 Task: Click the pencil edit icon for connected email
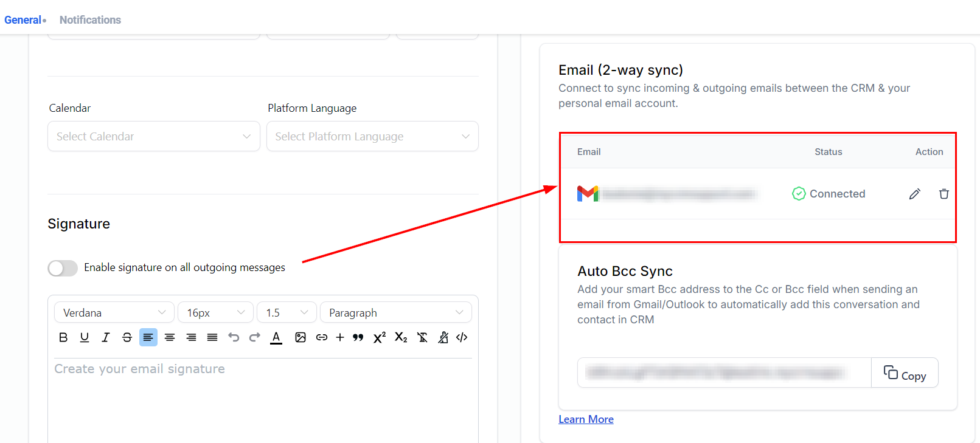[914, 194]
